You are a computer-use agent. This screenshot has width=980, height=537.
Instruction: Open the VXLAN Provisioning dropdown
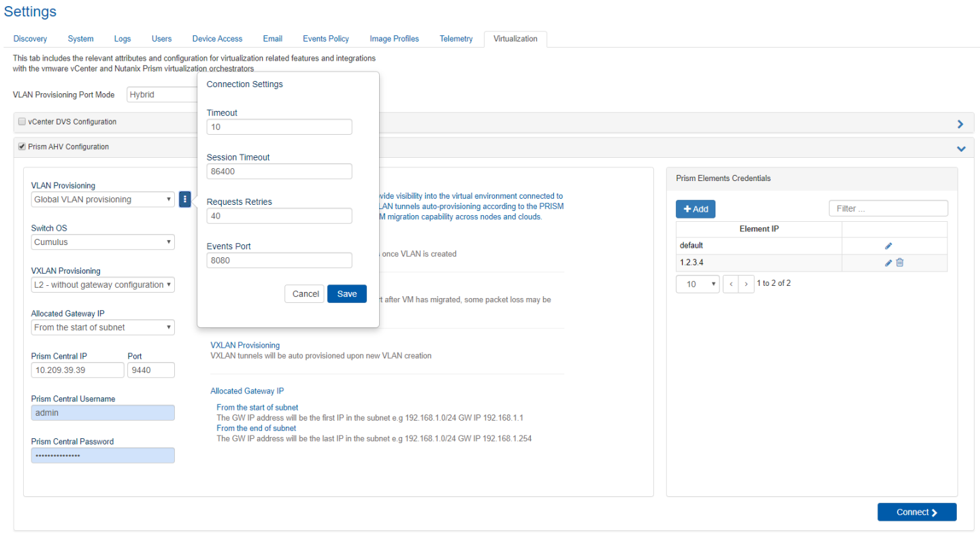coord(103,284)
